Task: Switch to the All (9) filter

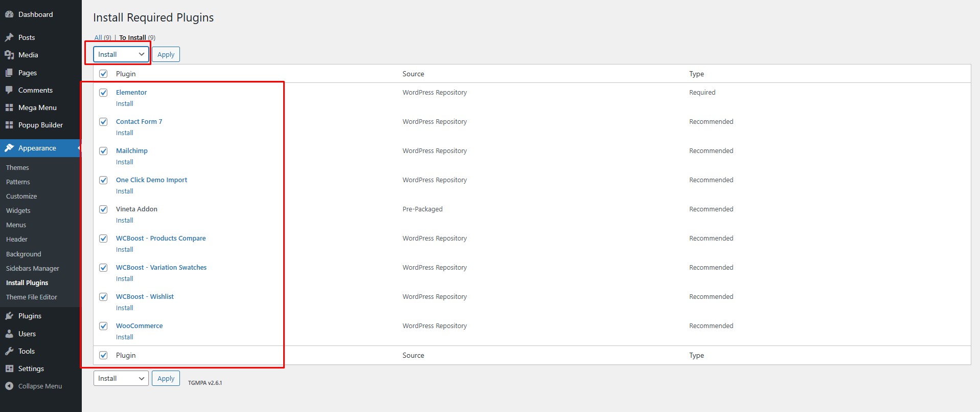Action: pyautogui.click(x=103, y=37)
